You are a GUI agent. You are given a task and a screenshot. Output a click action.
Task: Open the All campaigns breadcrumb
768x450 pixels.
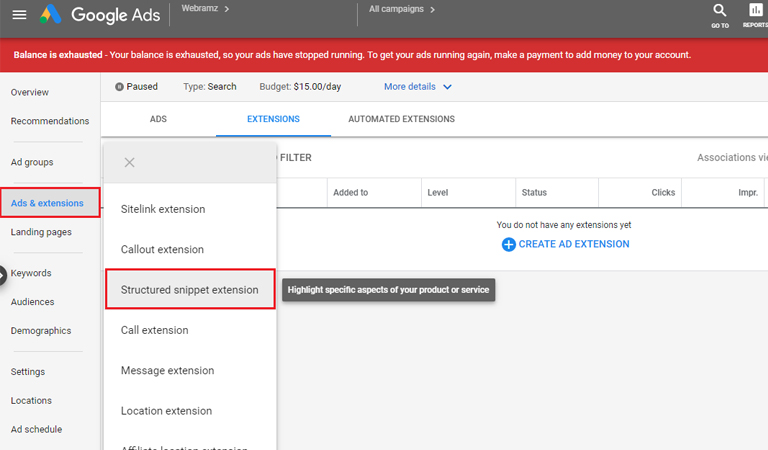click(402, 9)
